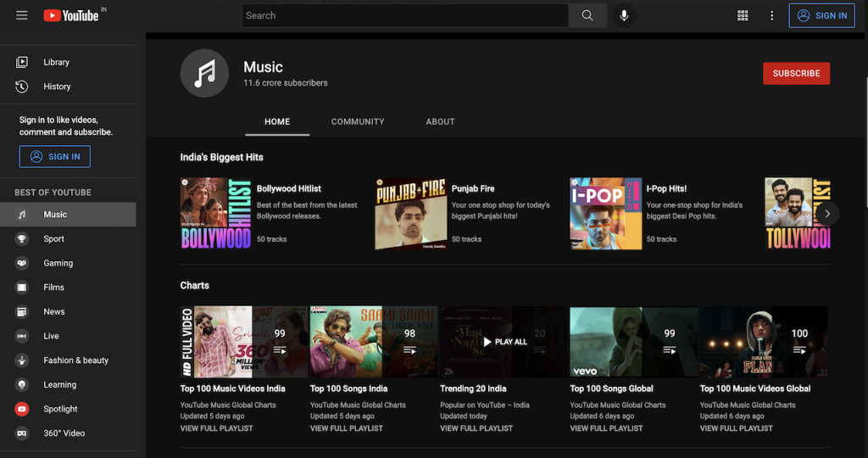Open Top 100 Music Videos Global thumbnail

764,342
